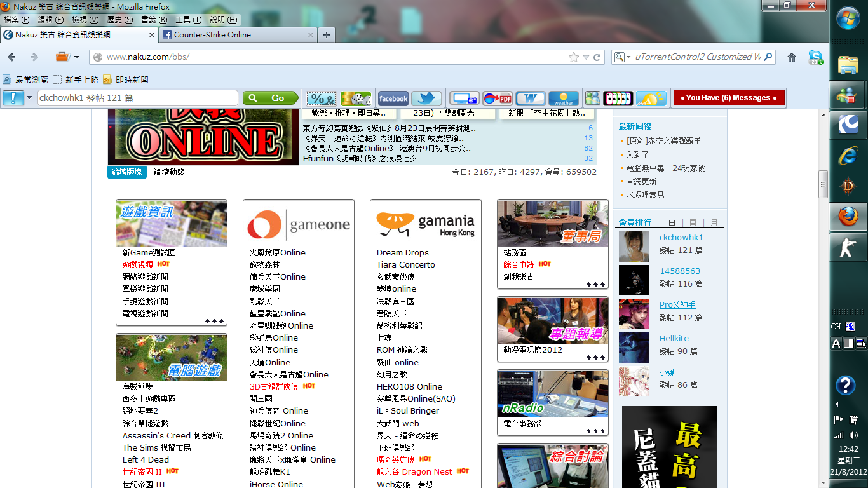
Task: Open the Dream Drops forum link
Action: [403, 252]
